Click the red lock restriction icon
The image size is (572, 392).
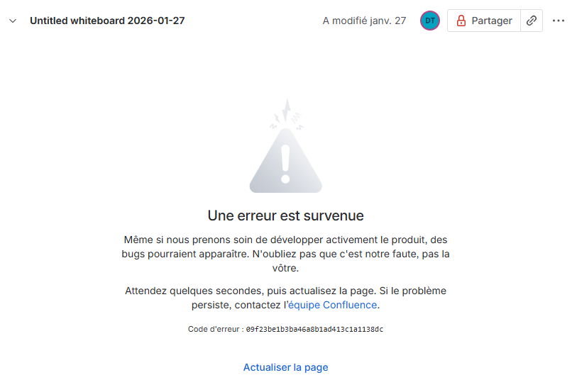coord(461,21)
